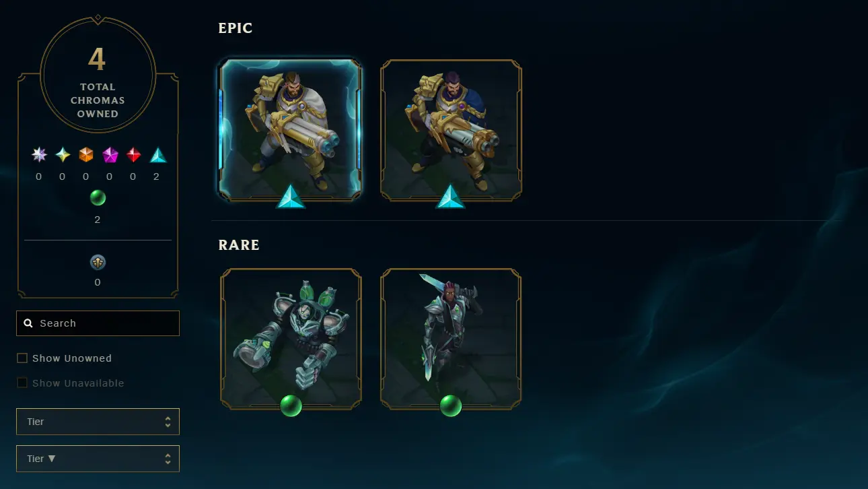Open the rare green mech chroma thumbnail
Screen dimensions: 868x489
coord(291,339)
